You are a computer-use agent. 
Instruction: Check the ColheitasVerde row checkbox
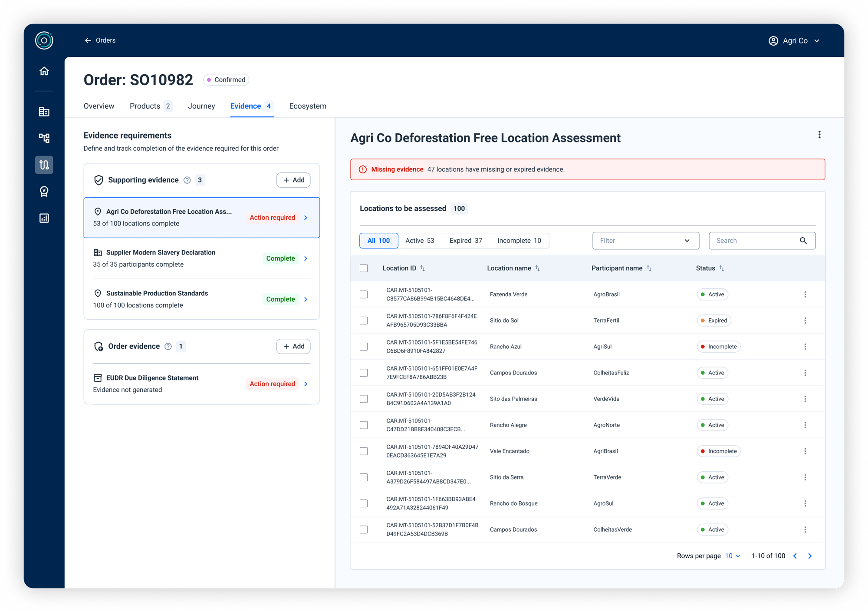tap(364, 529)
